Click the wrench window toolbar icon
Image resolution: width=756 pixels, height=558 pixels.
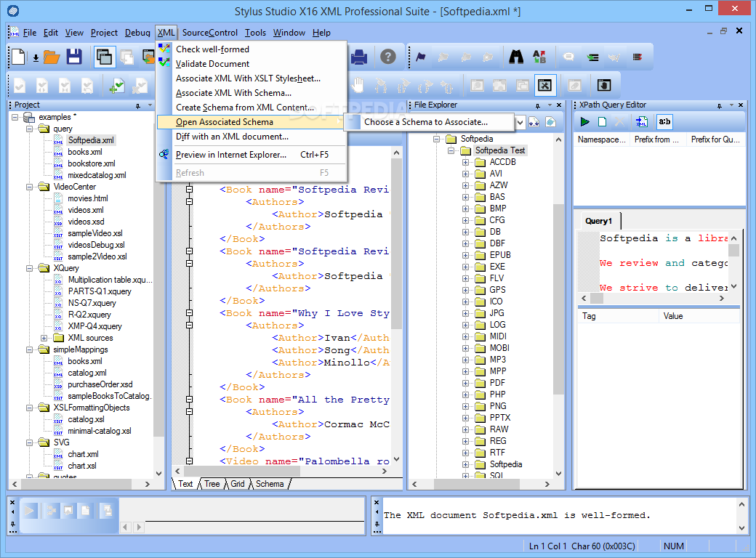[x=544, y=86]
